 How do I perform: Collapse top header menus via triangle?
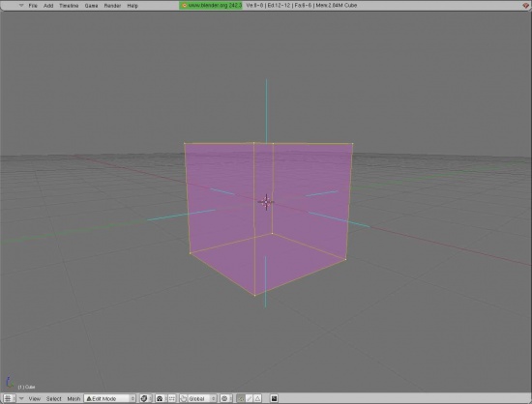(x=21, y=6)
